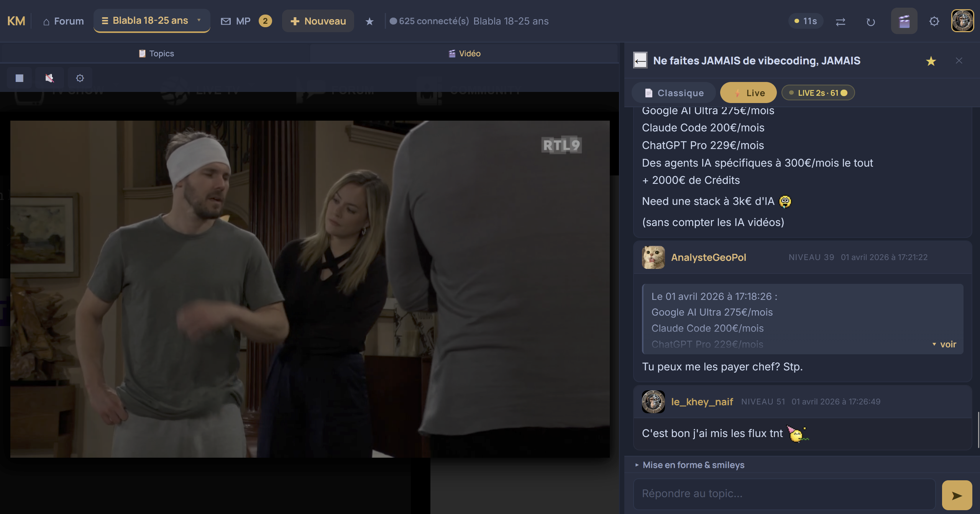The width and height of the screenshot is (980, 514).
Task: Switch to Classique view mode
Action: (x=674, y=93)
